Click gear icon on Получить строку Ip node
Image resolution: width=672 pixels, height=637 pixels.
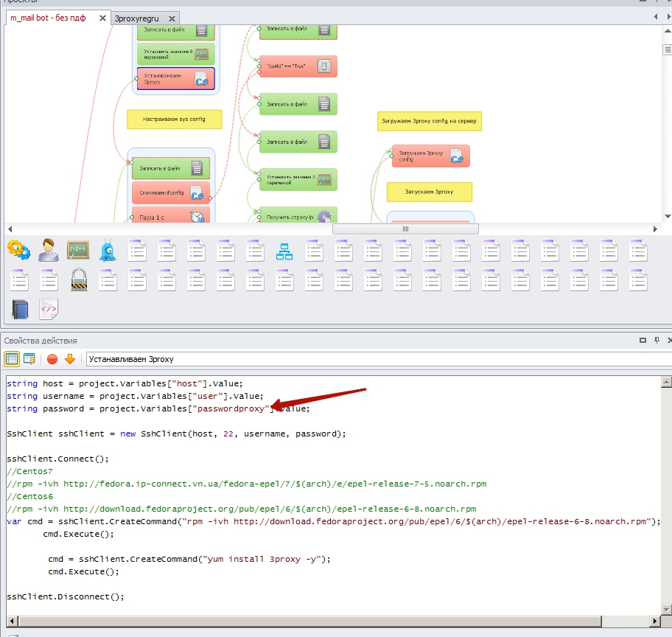click(324, 217)
